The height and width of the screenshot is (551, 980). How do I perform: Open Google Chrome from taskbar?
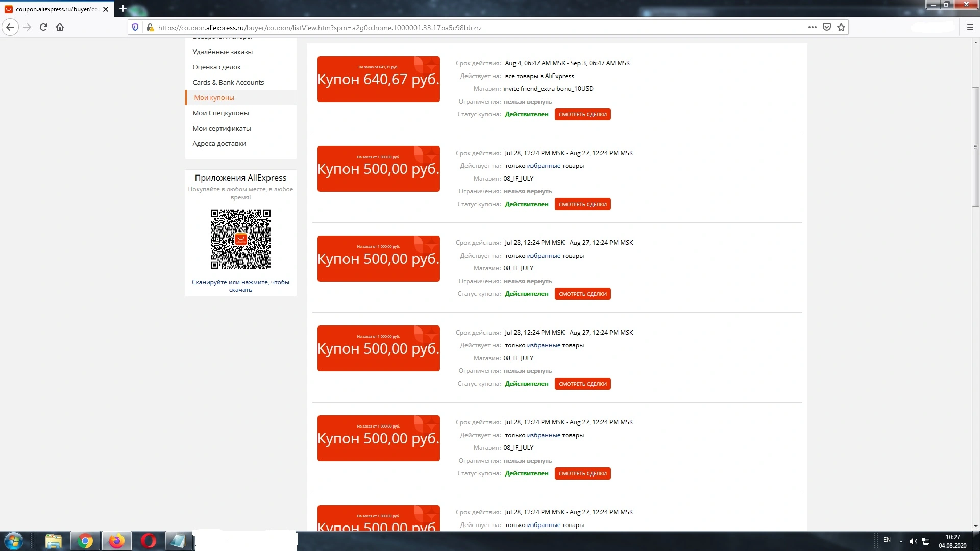85,541
